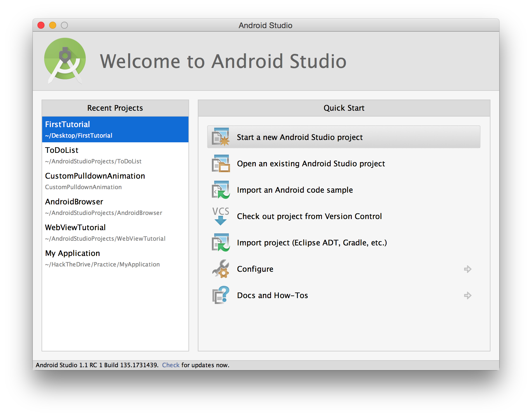Screen dimensions: 532x417
Task: Click the Recent Projects panel header
Action: pos(115,108)
